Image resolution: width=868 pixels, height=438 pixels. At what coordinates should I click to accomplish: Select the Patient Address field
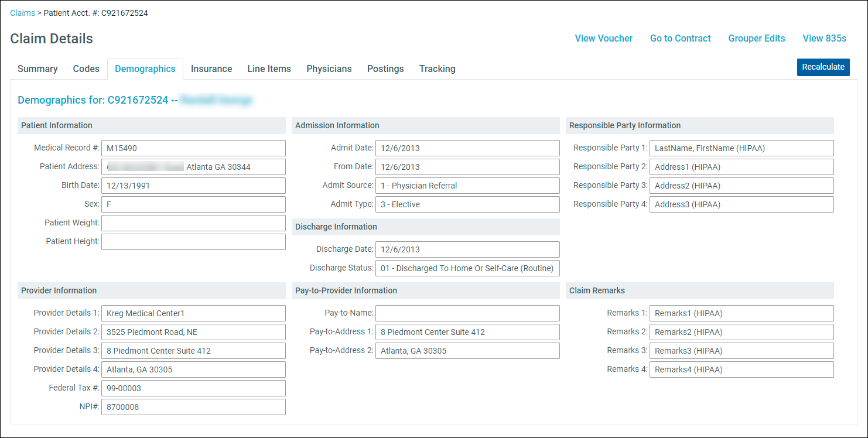pyautogui.click(x=193, y=167)
